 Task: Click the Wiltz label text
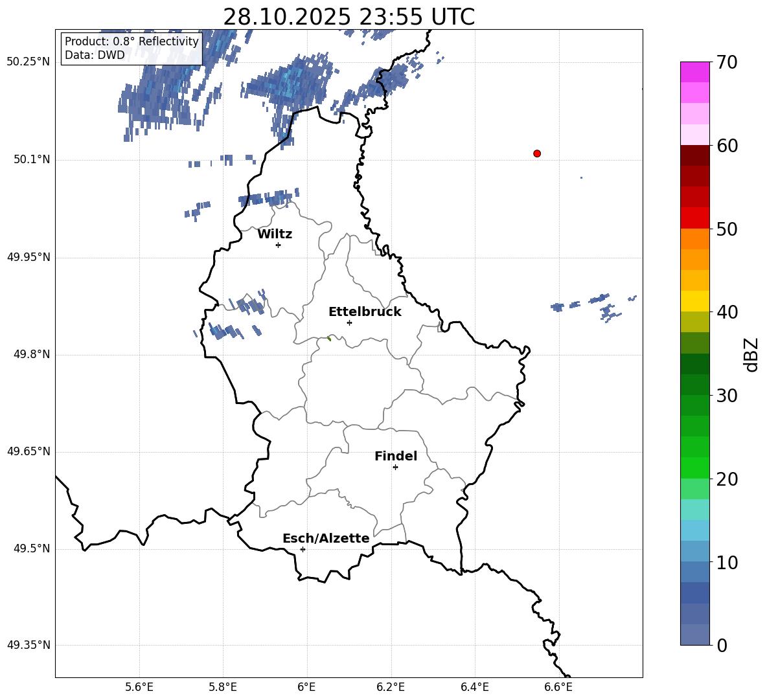[x=275, y=234]
